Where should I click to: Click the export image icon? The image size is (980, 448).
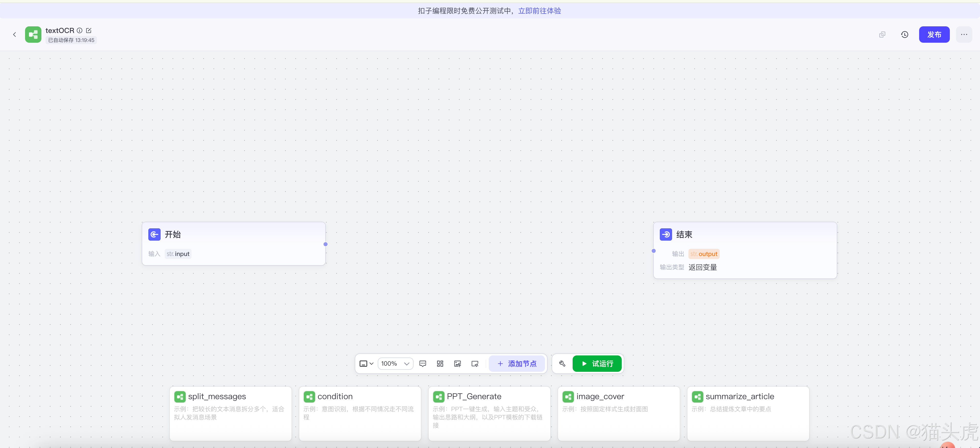(x=457, y=364)
